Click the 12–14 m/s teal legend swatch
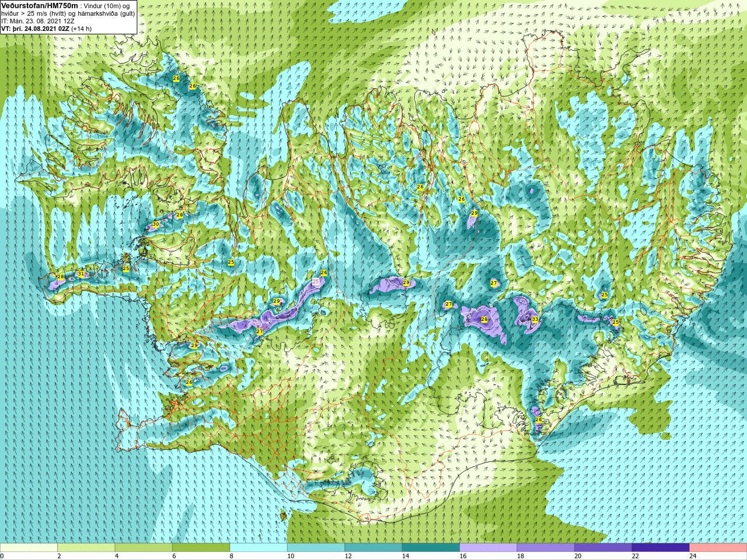 pos(373,548)
